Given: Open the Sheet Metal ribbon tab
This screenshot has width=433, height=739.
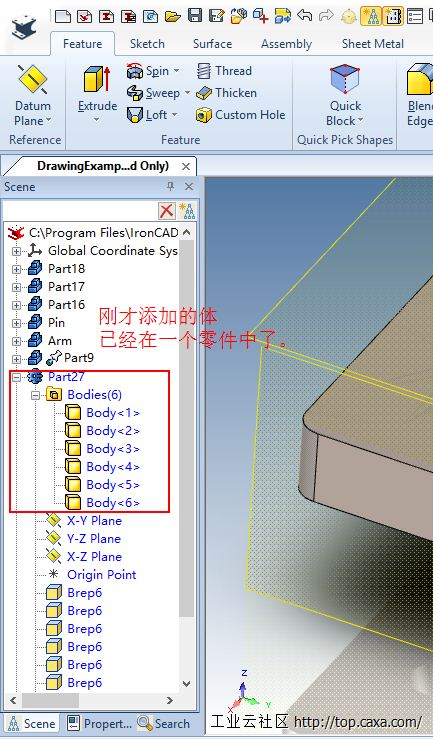Looking at the screenshot, I should pyautogui.click(x=373, y=44).
